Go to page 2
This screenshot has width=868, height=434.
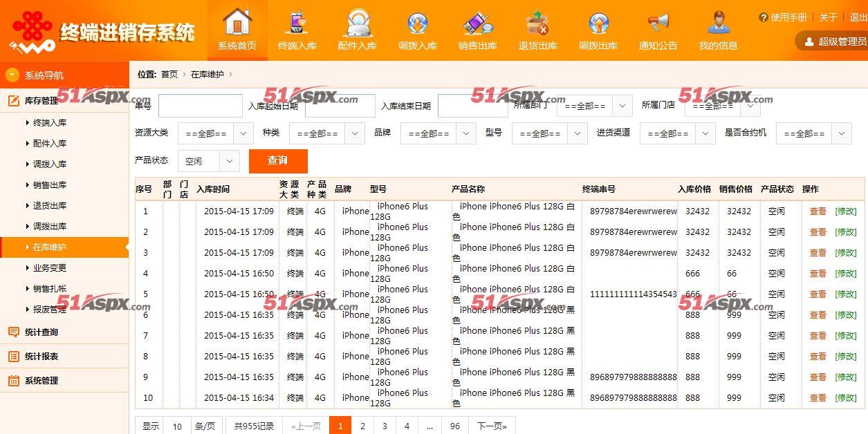click(362, 426)
